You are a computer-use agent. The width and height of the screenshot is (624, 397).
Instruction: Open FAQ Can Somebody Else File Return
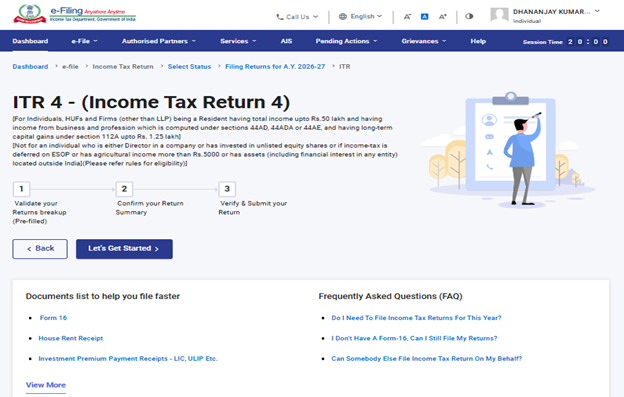427,358
